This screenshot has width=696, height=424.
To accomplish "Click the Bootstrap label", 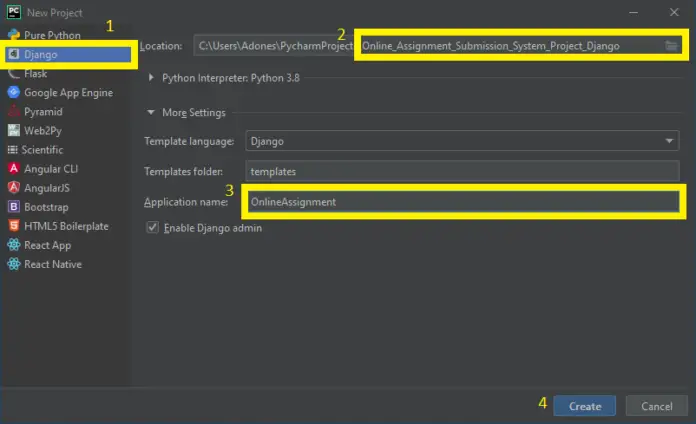I will [46, 207].
